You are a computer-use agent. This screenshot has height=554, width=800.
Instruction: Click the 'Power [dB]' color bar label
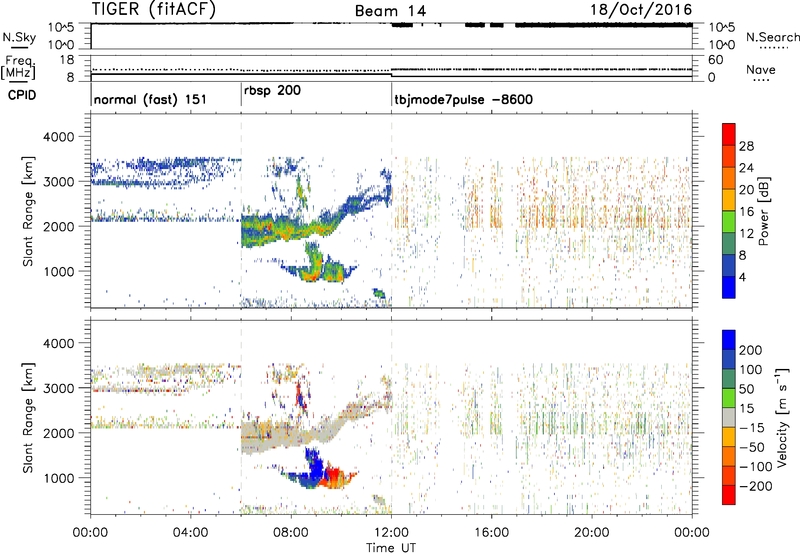coord(764,211)
